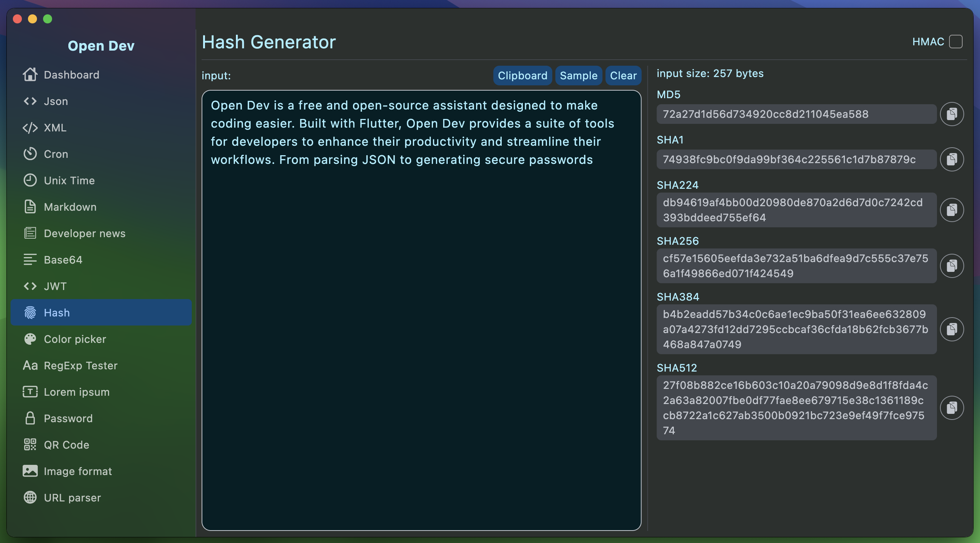This screenshot has height=543, width=980.
Task: Open the URL parser label
Action: coord(72,497)
